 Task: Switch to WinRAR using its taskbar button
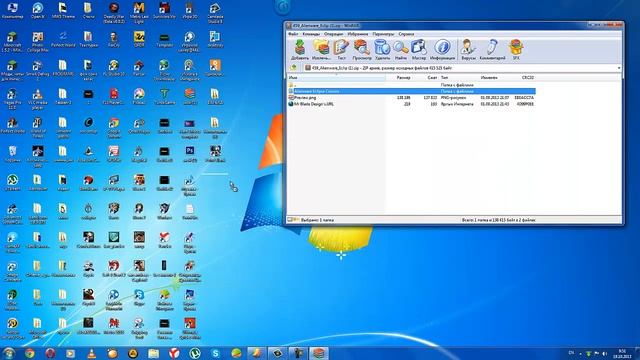(319, 353)
